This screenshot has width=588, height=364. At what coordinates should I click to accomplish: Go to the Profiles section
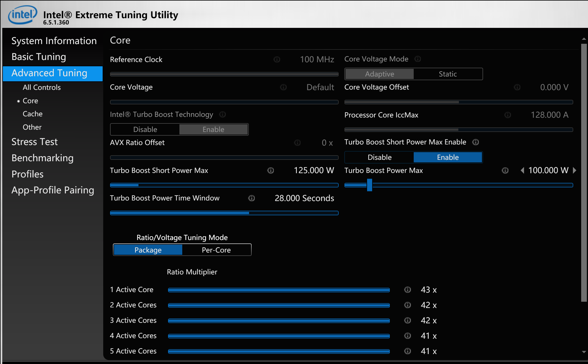[27, 174]
